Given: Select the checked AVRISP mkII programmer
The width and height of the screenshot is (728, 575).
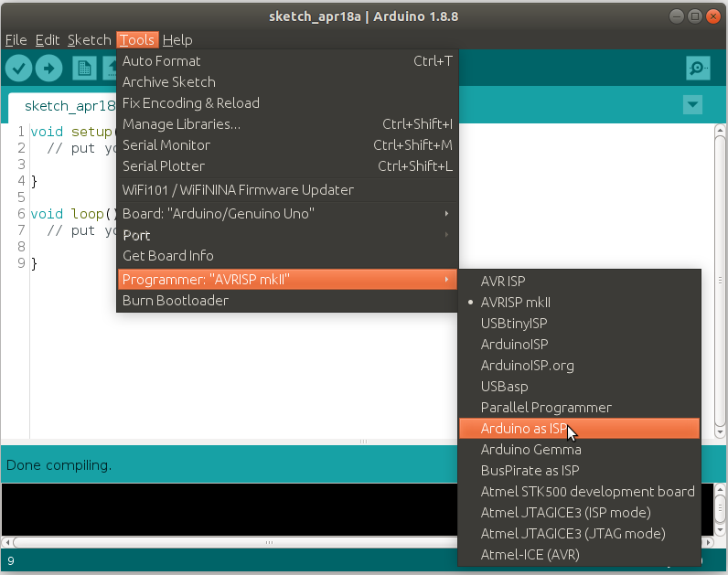Looking at the screenshot, I should tap(580, 303).
